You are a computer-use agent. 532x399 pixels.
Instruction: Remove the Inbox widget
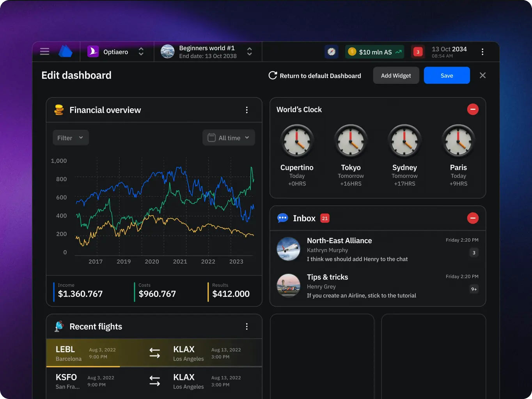pos(473,218)
